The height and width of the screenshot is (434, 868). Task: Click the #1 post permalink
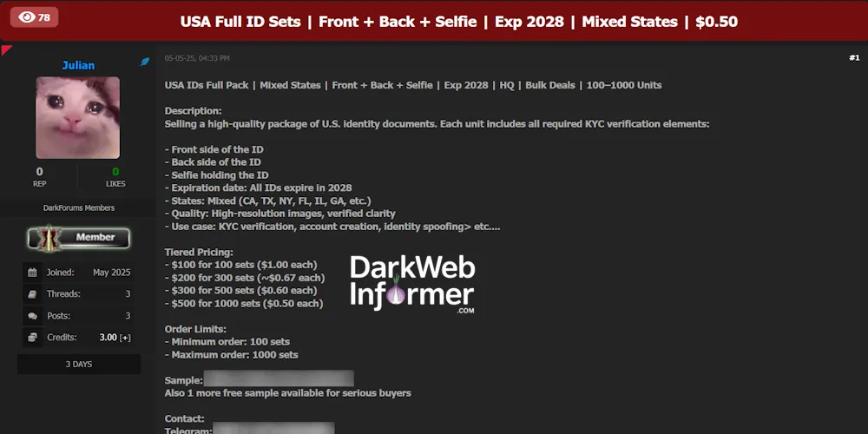pyautogui.click(x=854, y=57)
